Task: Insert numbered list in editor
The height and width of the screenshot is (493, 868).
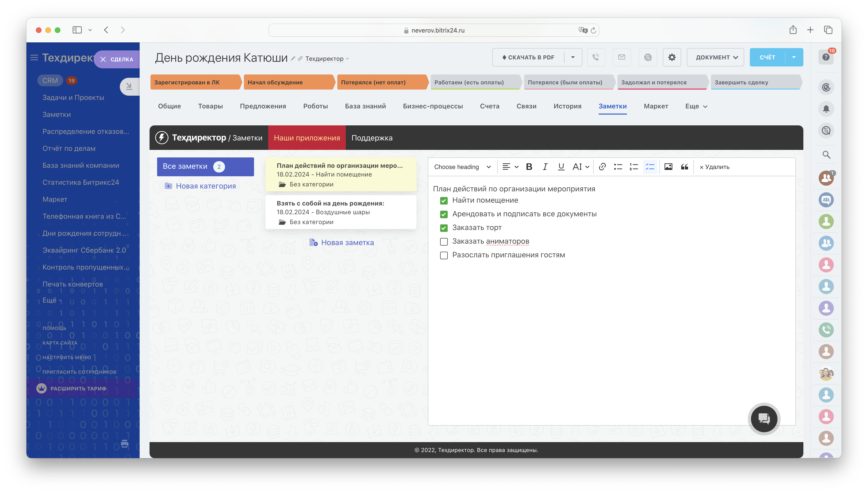Action: 634,167
